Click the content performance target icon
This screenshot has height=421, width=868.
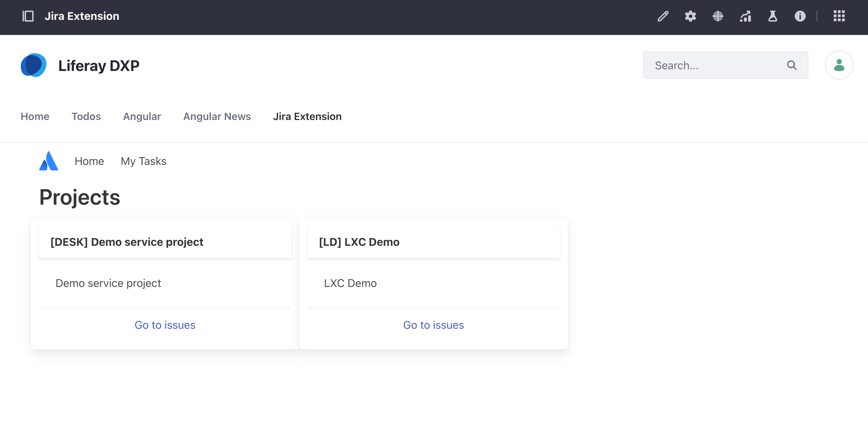pyautogui.click(x=718, y=16)
